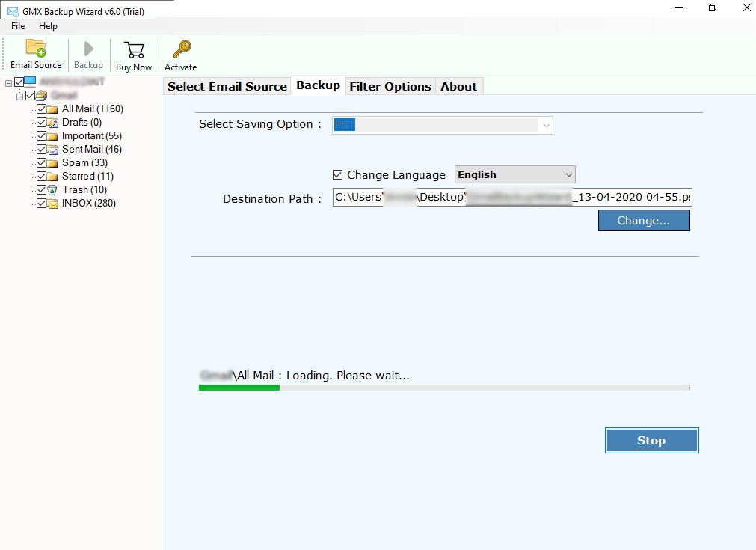Viewport: 756px width, 550px height.
Task: Select the Sent Mail (46) tree label
Action: (x=92, y=149)
